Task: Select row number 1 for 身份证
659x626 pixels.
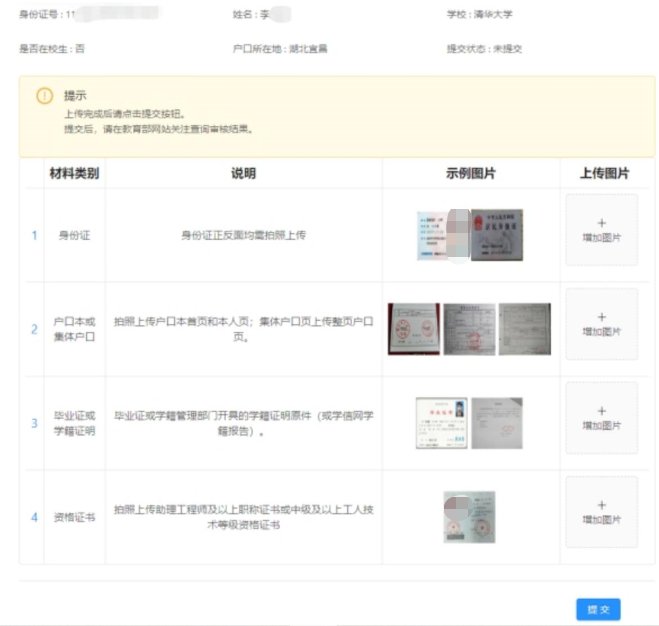Action: (x=34, y=236)
